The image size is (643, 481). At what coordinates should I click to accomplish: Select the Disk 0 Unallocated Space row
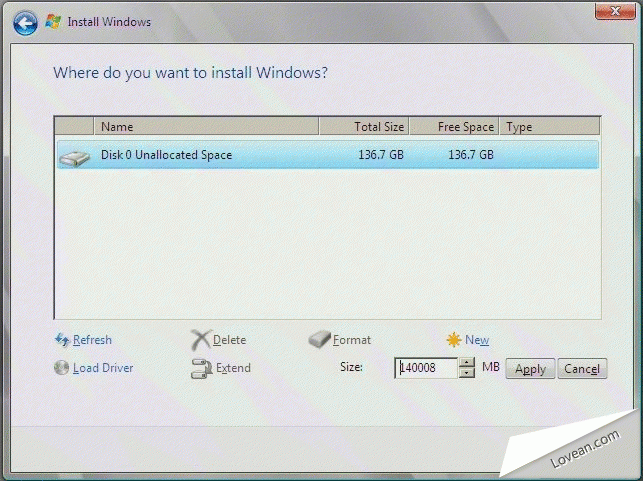click(x=328, y=155)
